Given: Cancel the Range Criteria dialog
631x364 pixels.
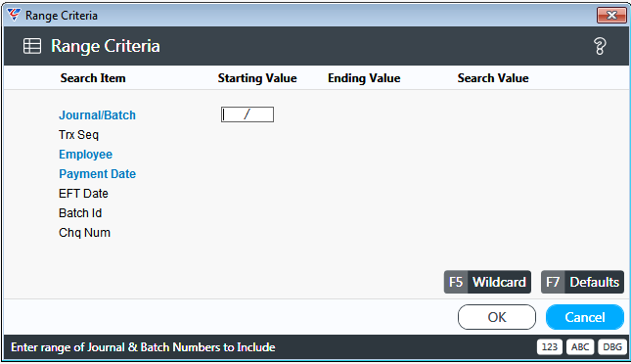Looking at the screenshot, I should pyautogui.click(x=585, y=317).
